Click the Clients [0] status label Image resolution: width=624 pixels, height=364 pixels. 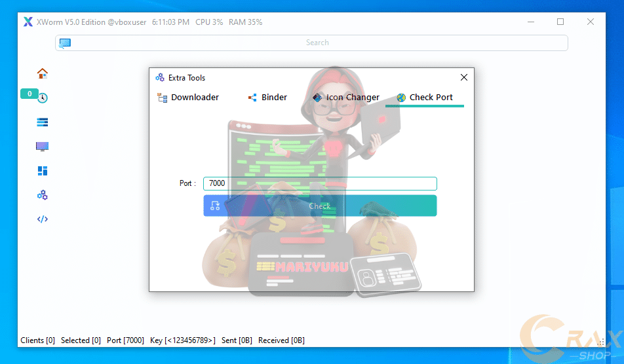(x=38, y=340)
